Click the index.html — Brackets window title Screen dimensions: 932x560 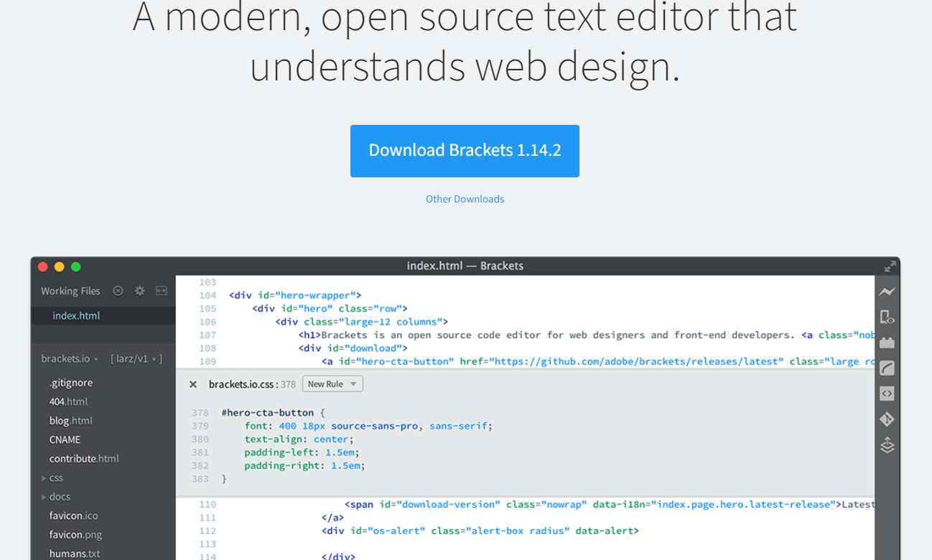coord(465,266)
